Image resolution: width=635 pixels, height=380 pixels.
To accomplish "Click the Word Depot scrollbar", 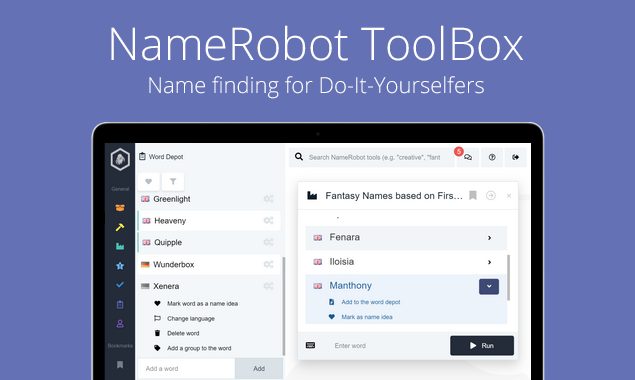I will coord(283,306).
